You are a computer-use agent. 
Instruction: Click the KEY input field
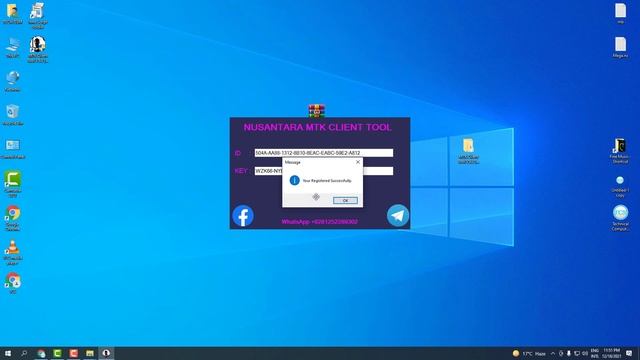324,171
